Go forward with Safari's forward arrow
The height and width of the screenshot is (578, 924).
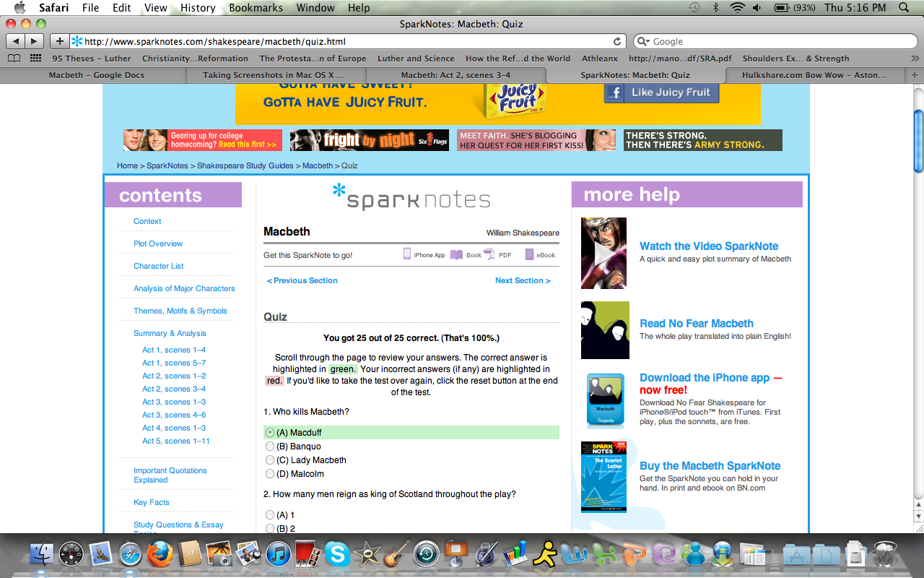pyautogui.click(x=34, y=41)
